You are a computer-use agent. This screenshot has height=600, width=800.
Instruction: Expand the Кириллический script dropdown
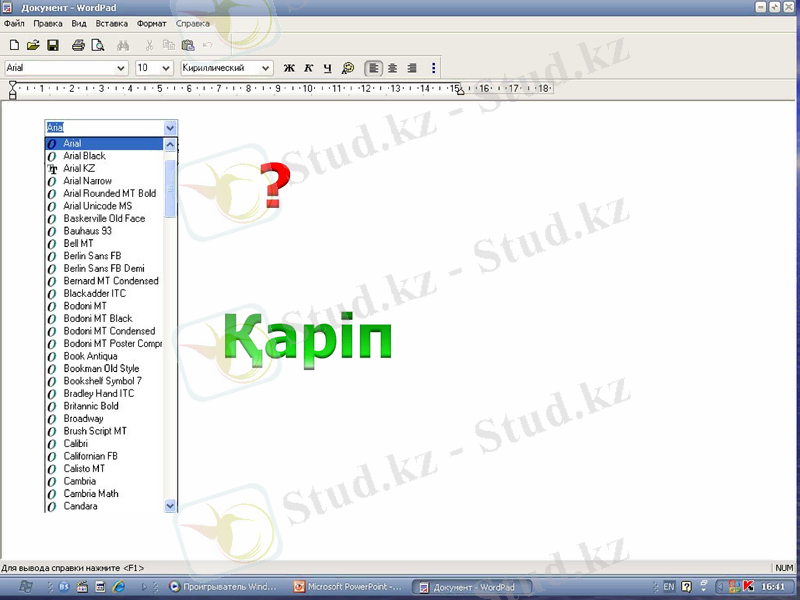click(267, 68)
